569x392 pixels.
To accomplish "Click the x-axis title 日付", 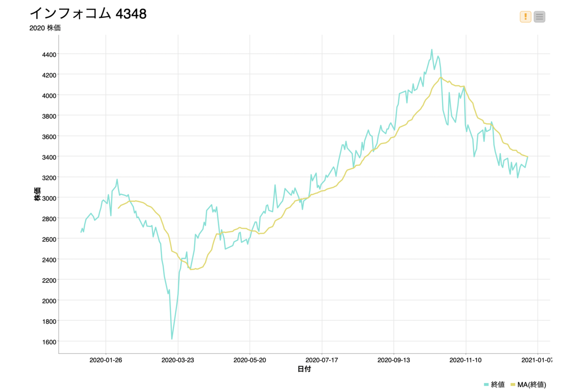I will click(304, 369).
